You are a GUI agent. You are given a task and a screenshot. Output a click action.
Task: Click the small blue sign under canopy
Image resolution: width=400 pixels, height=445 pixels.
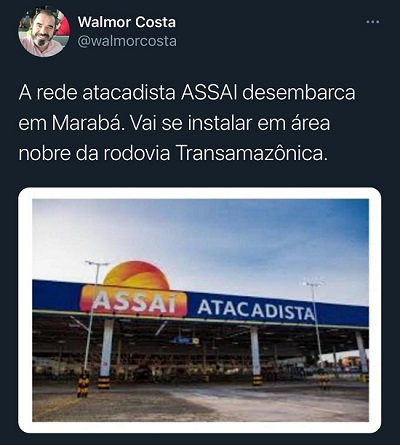click(185, 341)
